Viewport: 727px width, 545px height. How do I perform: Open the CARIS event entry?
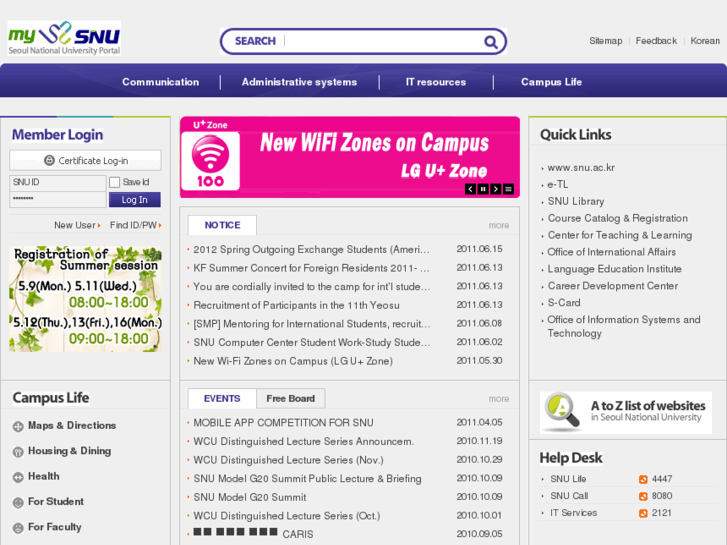(253, 534)
